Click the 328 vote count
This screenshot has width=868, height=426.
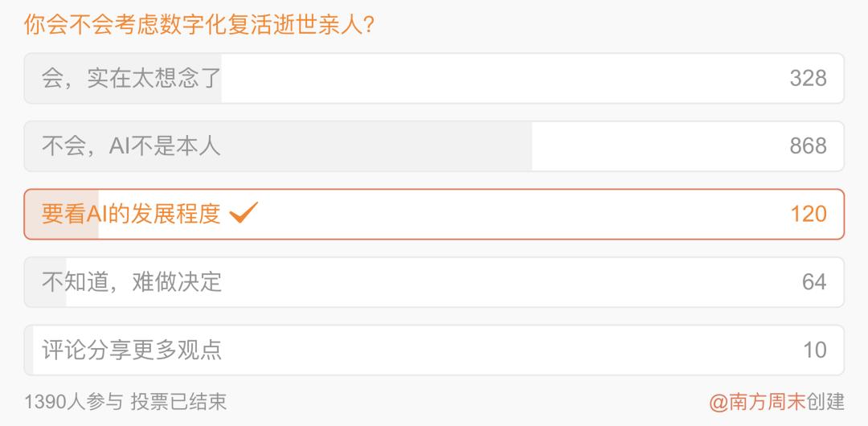click(808, 78)
